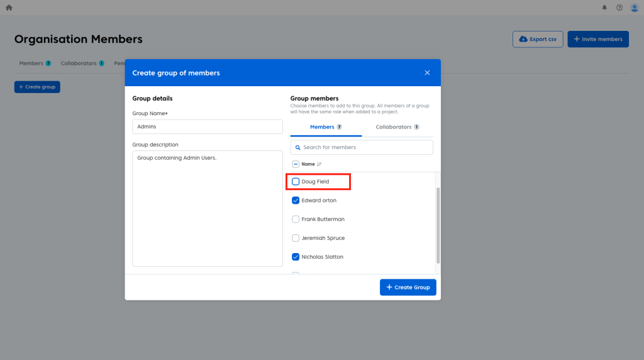Click the member list vertical scrollbar
The width and height of the screenshot is (644, 360).
(438, 223)
